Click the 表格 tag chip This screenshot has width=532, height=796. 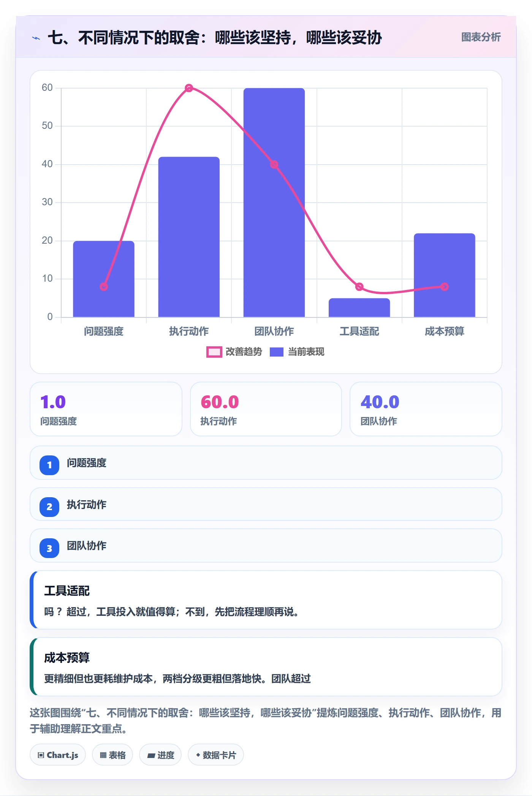click(x=112, y=755)
